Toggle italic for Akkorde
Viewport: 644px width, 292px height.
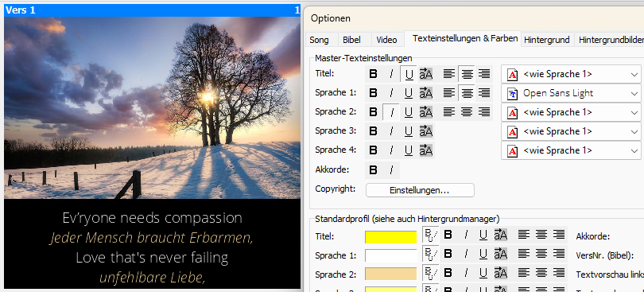coord(391,169)
